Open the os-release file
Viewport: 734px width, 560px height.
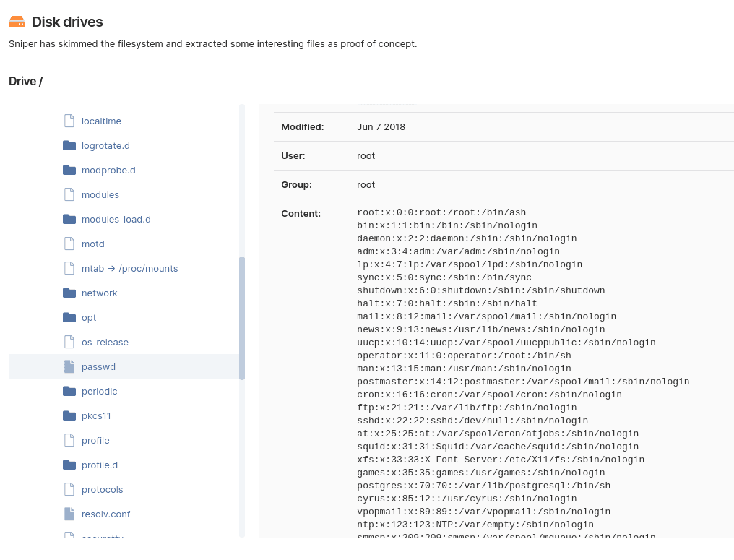click(x=105, y=342)
